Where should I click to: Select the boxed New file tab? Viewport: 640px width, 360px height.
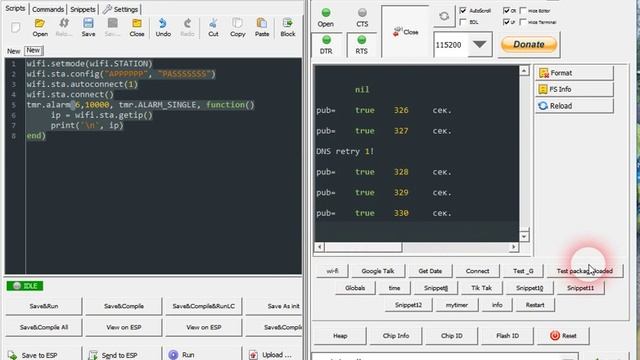tap(33, 50)
